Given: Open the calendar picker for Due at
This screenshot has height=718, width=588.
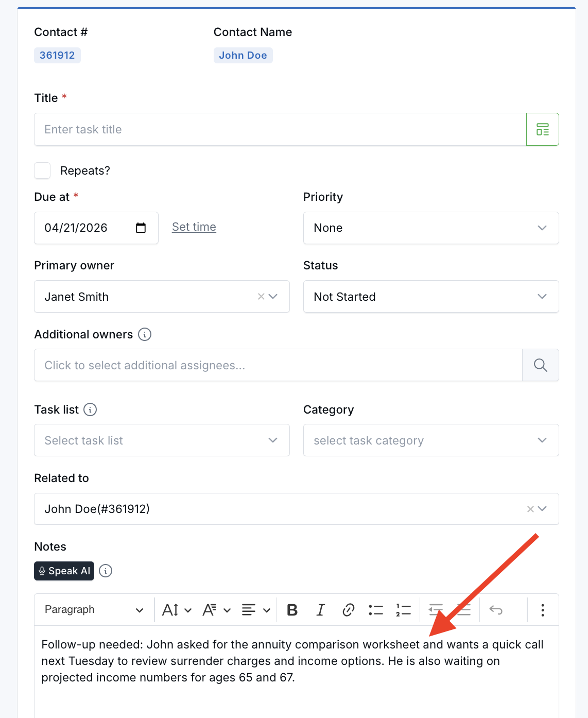Looking at the screenshot, I should 141,228.
